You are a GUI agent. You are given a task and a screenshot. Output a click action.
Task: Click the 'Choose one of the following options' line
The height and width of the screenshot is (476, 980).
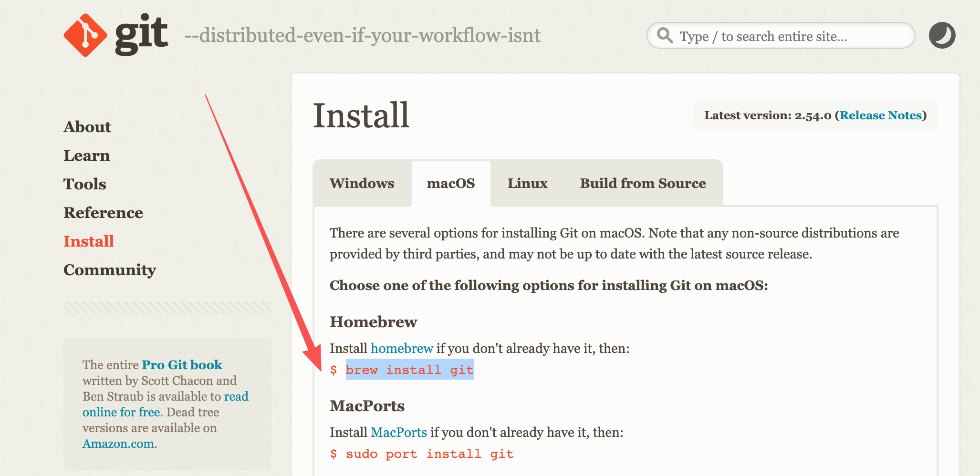[549, 285]
